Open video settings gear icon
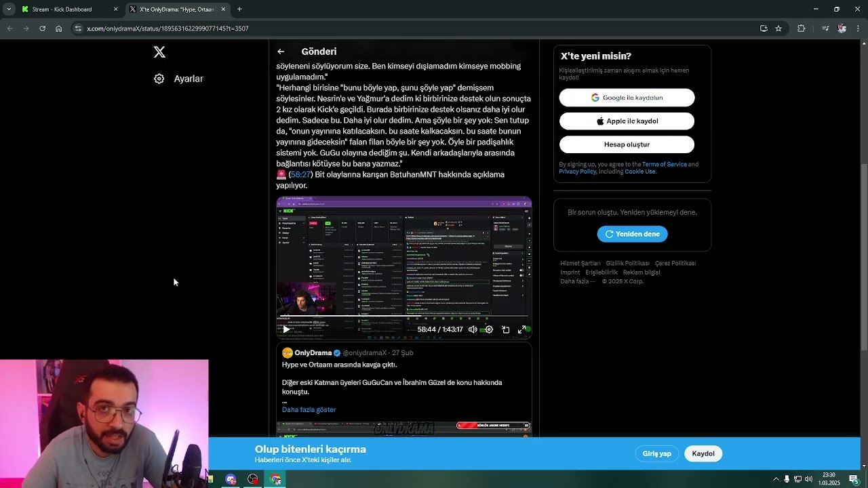 489,329
